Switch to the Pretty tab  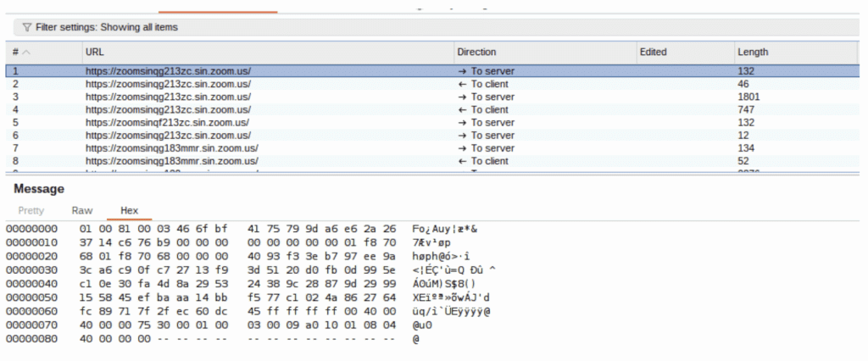point(31,210)
